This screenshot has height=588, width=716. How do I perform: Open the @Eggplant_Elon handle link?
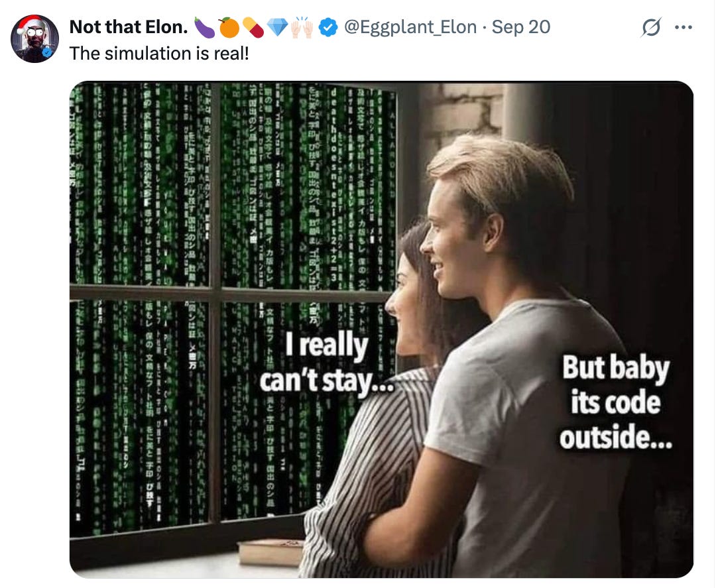410,27
